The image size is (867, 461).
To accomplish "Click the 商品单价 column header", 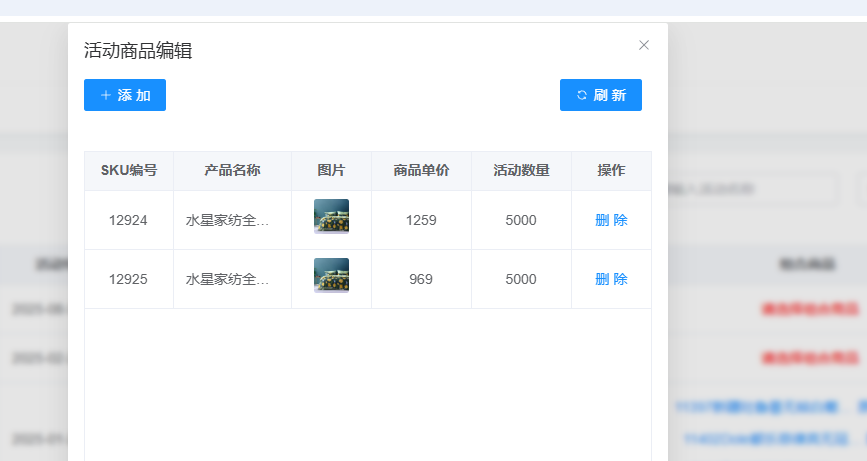I will coord(421,170).
